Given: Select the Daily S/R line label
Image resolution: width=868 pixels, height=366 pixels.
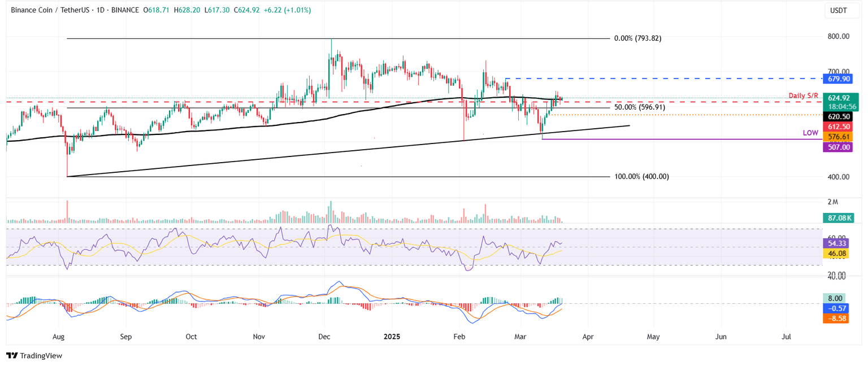Looking at the screenshot, I should pyautogui.click(x=803, y=96).
